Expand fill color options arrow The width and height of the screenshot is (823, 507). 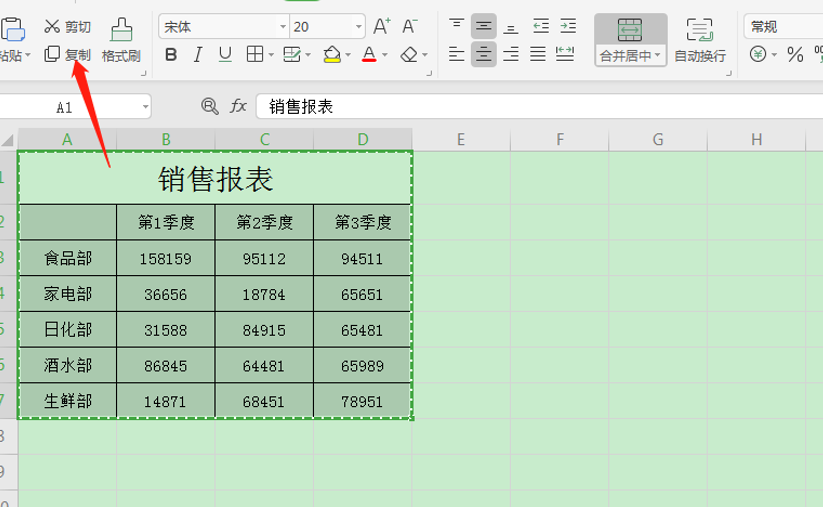tap(347, 55)
